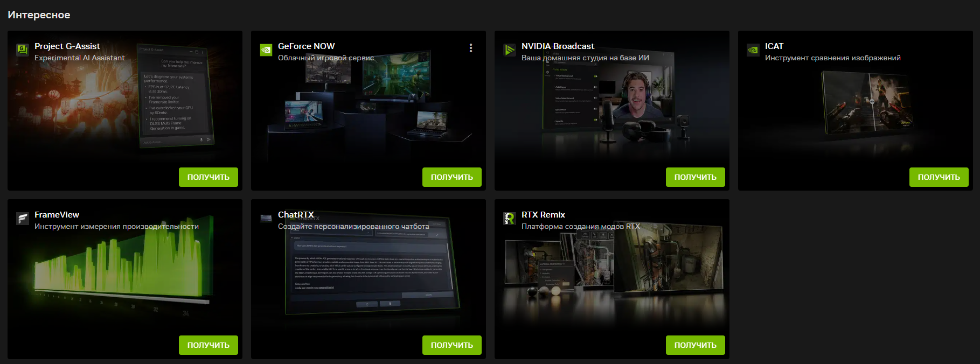Viewport: 980px width, 364px height.
Task: Get GeForce NOW with ПОЛУЧИТЬ button
Action: point(452,177)
